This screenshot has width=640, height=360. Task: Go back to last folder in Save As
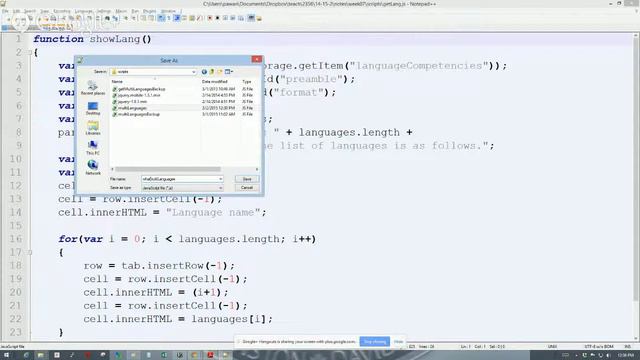204,72
